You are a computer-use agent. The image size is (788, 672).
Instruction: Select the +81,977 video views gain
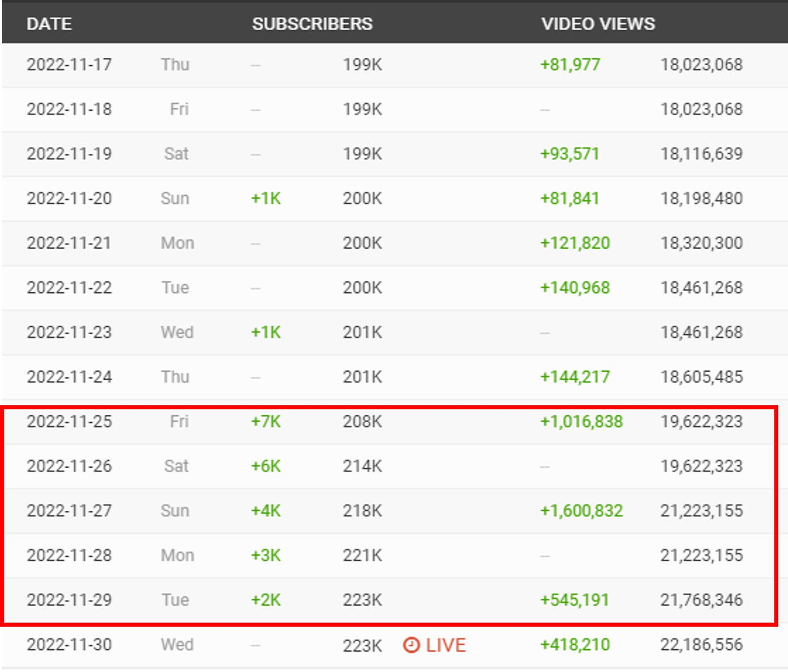point(570,65)
